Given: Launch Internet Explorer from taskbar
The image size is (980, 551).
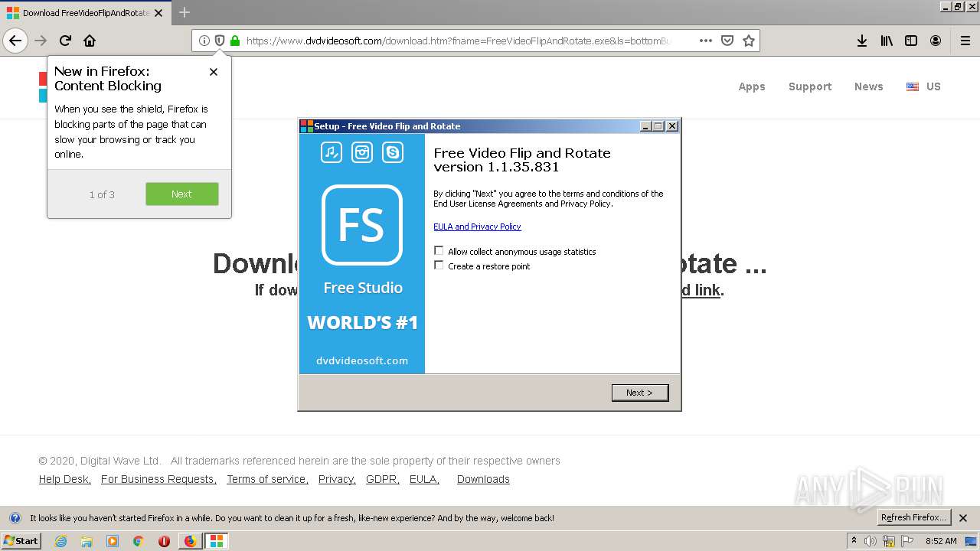Looking at the screenshot, I should tap(60, 541).
